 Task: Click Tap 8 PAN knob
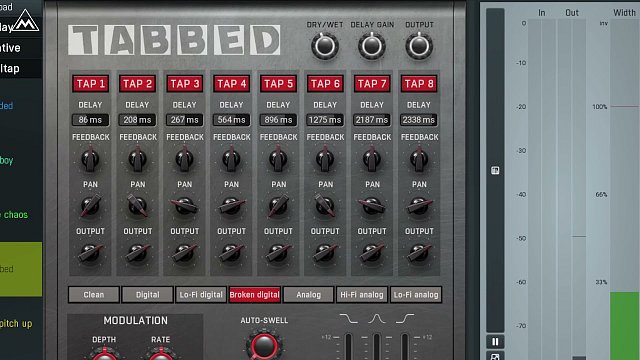[419, 206]
